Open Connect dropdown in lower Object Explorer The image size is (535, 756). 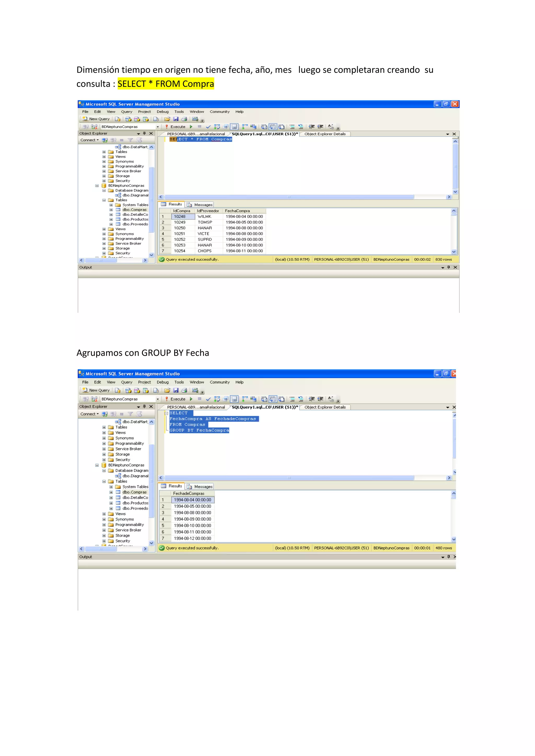tap(89, 414)
